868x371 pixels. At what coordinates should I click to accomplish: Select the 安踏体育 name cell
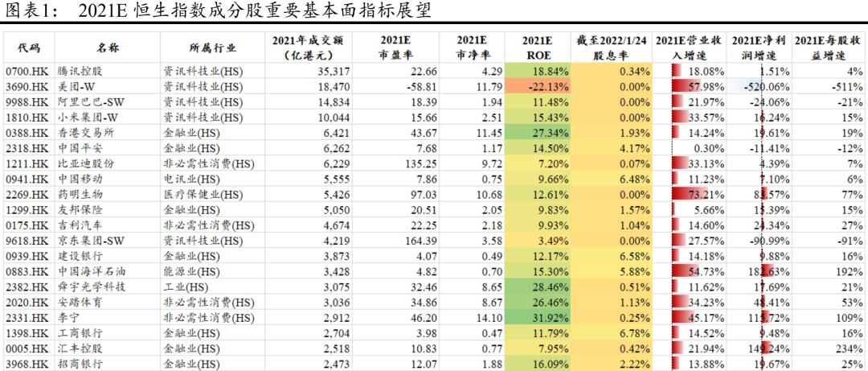click(x=81, y=304)
